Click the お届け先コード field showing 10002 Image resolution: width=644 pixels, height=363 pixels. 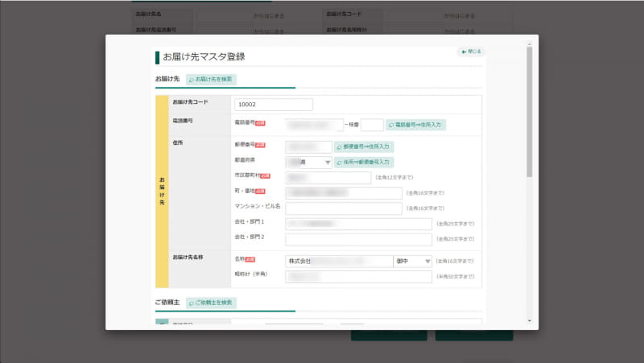pyautogui.click(x=274, y=105)
